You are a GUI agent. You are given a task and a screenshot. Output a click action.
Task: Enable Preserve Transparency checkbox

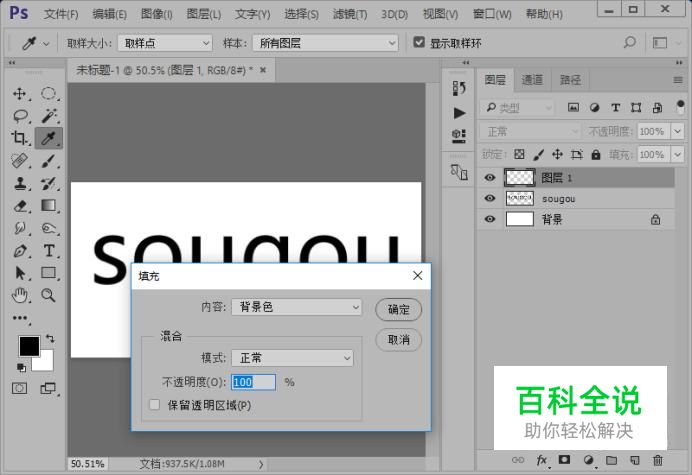[x=154, y=405]
